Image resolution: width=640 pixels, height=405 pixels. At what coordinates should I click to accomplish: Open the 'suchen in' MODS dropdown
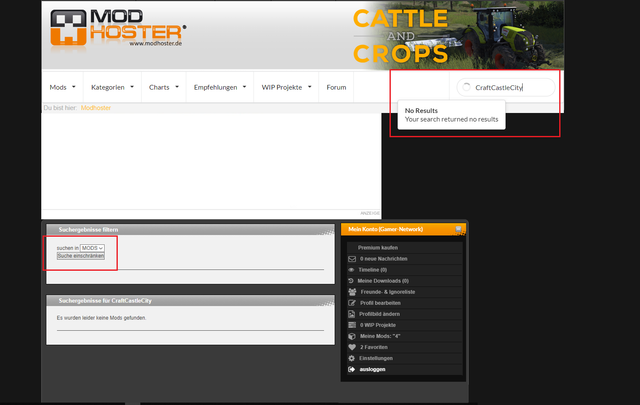coord(92,248)
